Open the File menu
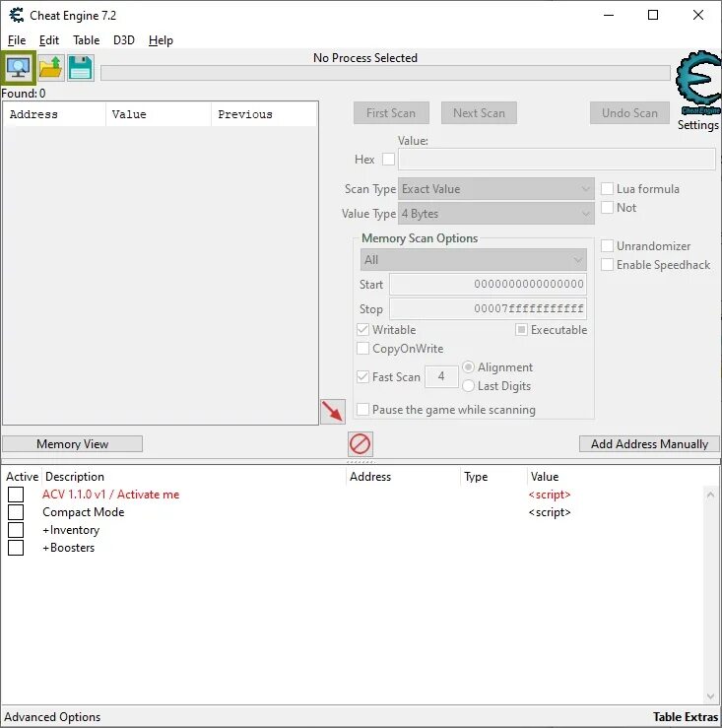 (17, 40)
